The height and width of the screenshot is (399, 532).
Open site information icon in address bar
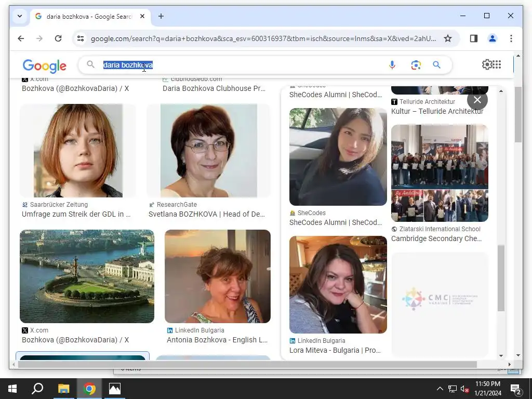coord(81,38)
